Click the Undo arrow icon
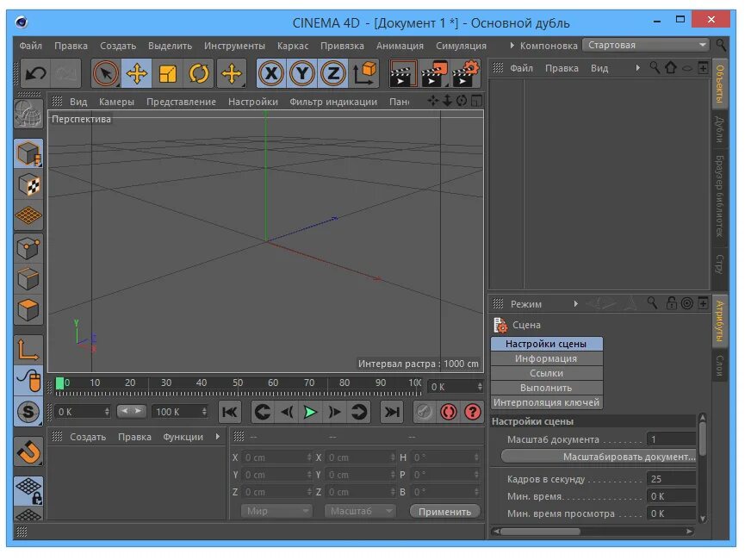751x560 pixels. pos(35,73)
